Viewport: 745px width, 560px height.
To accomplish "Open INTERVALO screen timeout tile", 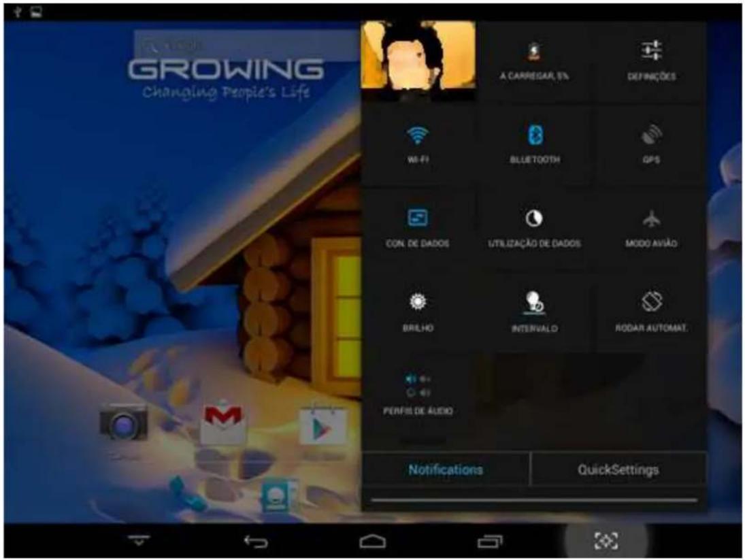I will pyautogui.click(x=535, y=312).
